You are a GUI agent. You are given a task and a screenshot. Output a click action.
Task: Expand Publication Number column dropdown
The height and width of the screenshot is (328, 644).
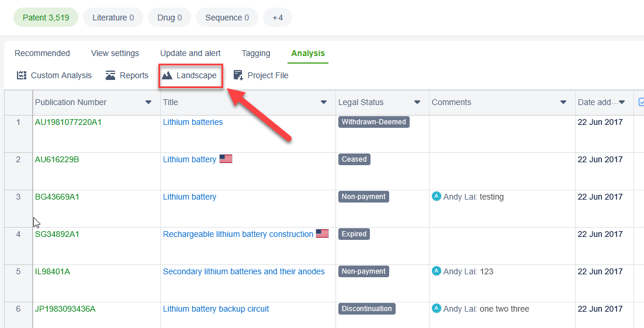(x=148, y=102)
